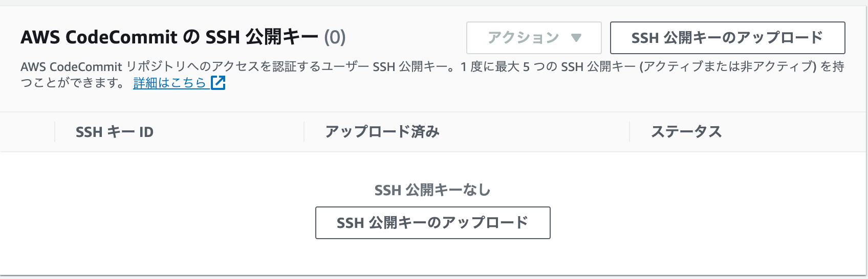This screenshot has width=868, height=279.
Task: Click SSH 公開キーのアップロード button below empty message
Action: click(433, 223)
